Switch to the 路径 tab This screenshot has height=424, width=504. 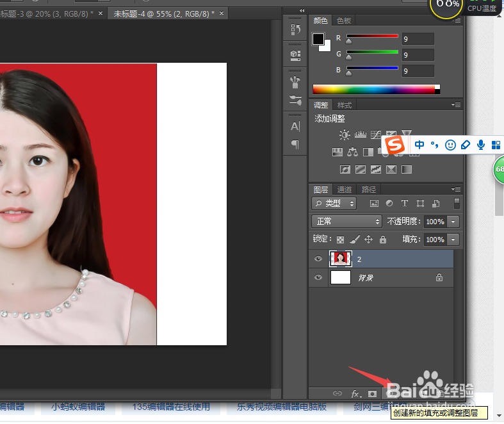coord(369,190)
